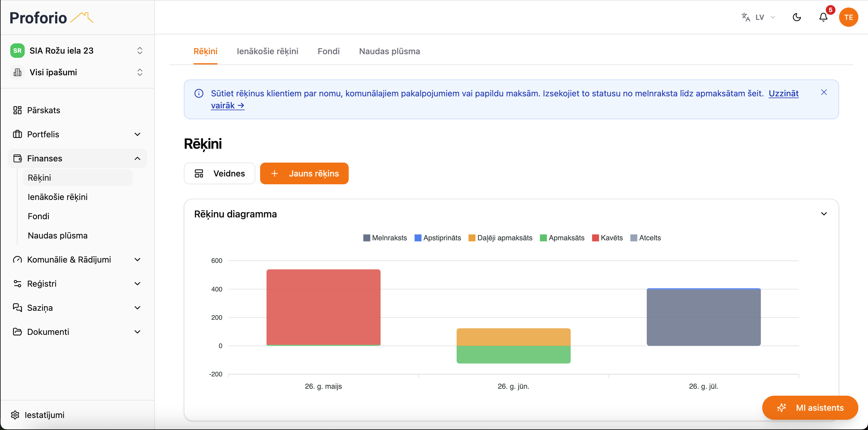Collapse the Rēķinu diagramma panel
Screen dimensions: 868x430
pos(823,214)
